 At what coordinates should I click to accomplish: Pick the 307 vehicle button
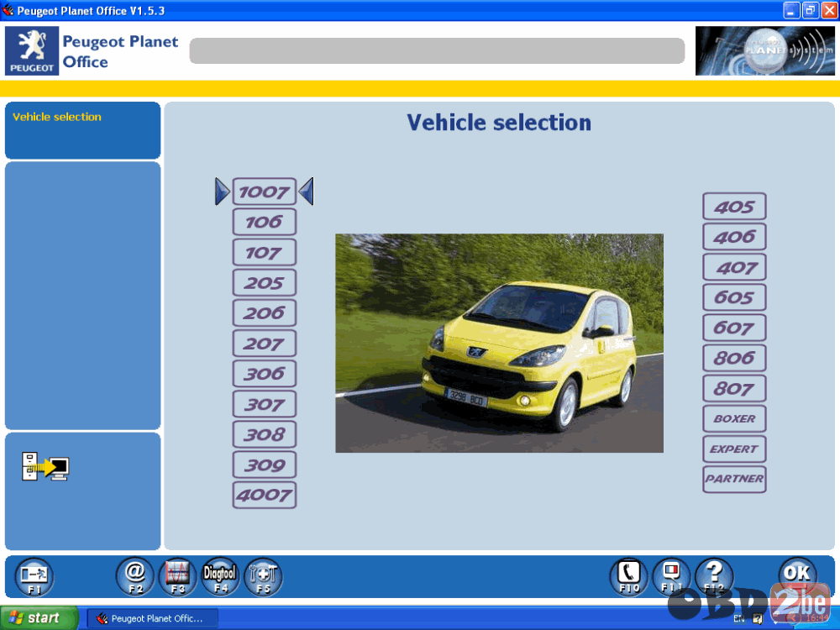click(x=264, y=404)
